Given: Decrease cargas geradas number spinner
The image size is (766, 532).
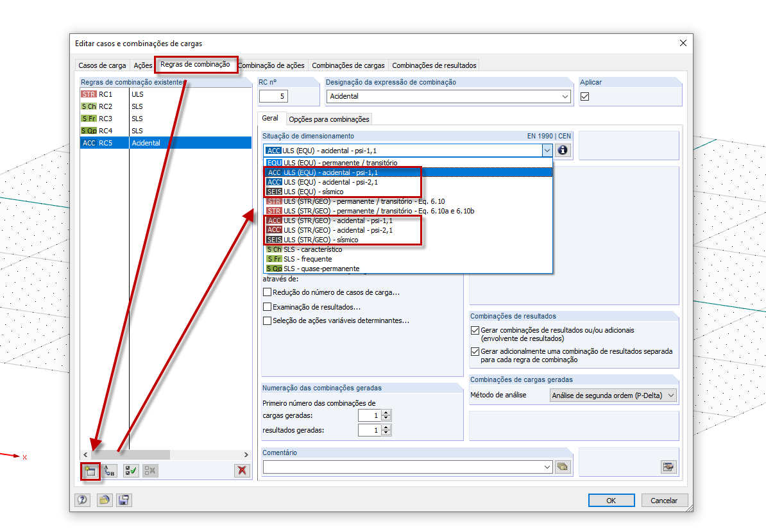Looking at the screenshot, I should pos(386,419).
